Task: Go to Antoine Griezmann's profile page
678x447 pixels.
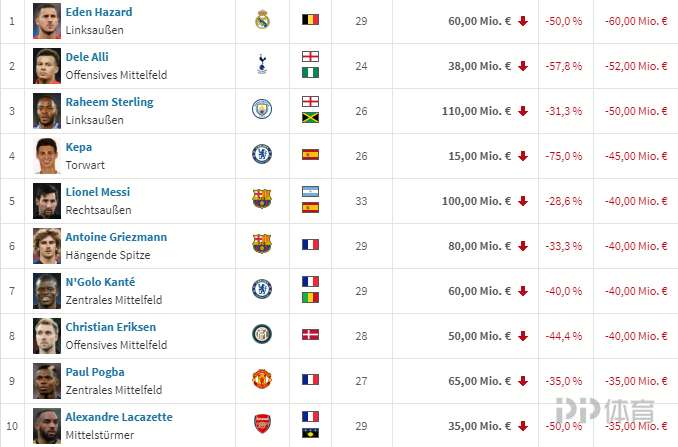Action: (116, 237)
